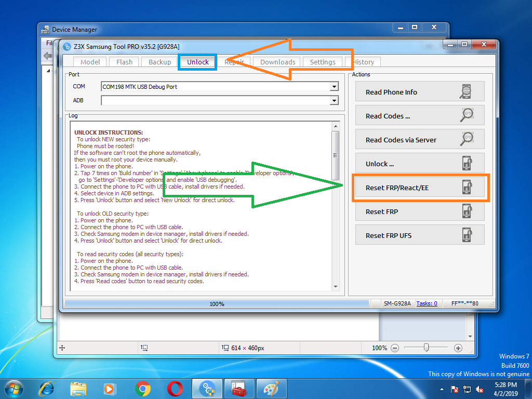Click the muted volume tray icon

tap(480, 389)
